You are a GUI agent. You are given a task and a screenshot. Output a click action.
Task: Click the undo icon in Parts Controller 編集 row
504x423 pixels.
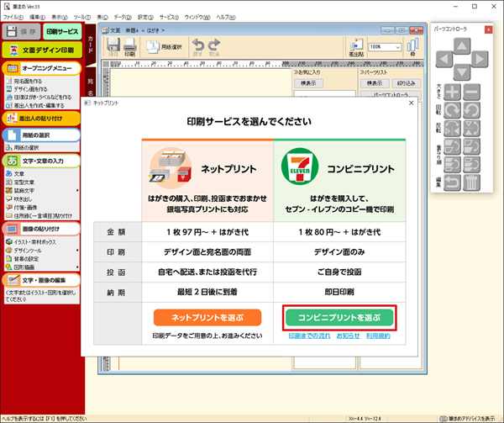pos(453,182)
